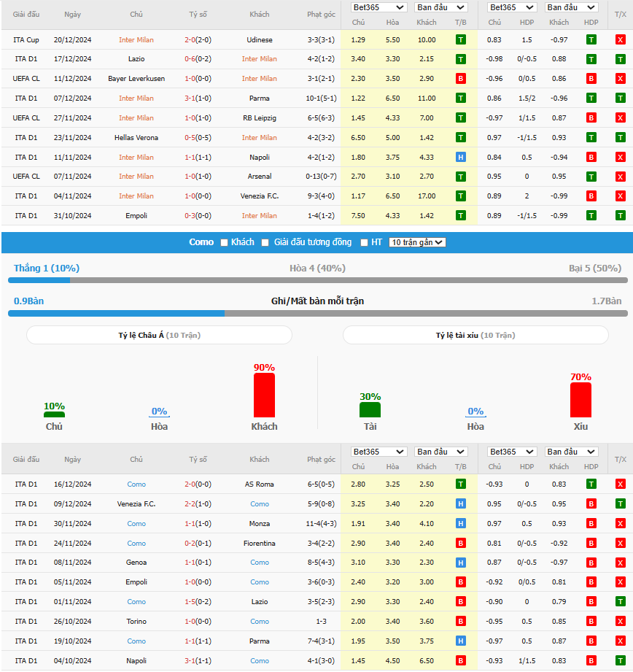Open top table's first Bet365 bookmaker dropdown
The image size is (633, 672).
click(x=378, y=7)
